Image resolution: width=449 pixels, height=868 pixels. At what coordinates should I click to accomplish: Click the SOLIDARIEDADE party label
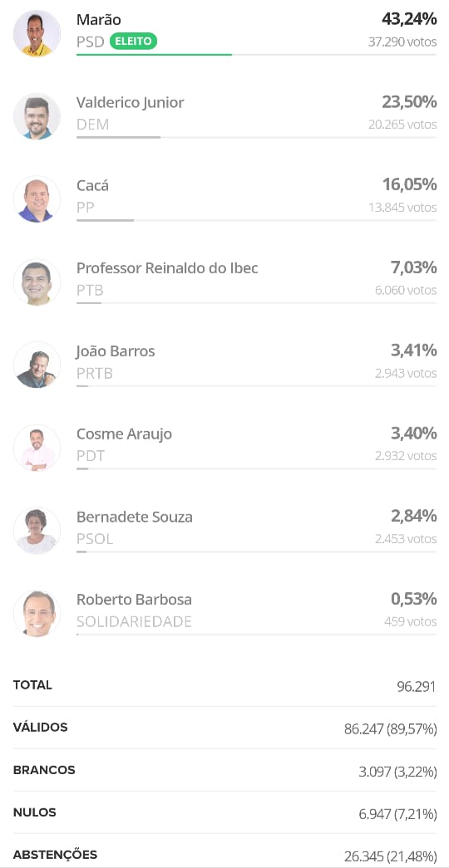(134, 621)
